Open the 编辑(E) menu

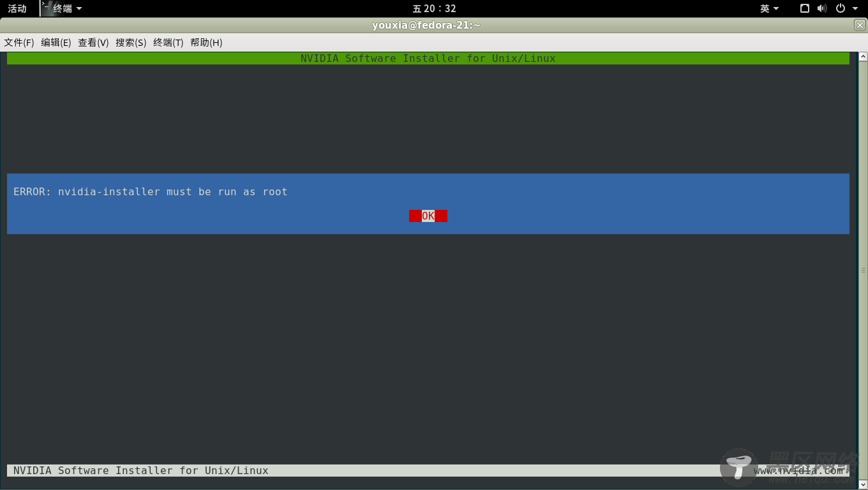pos(56,43)
